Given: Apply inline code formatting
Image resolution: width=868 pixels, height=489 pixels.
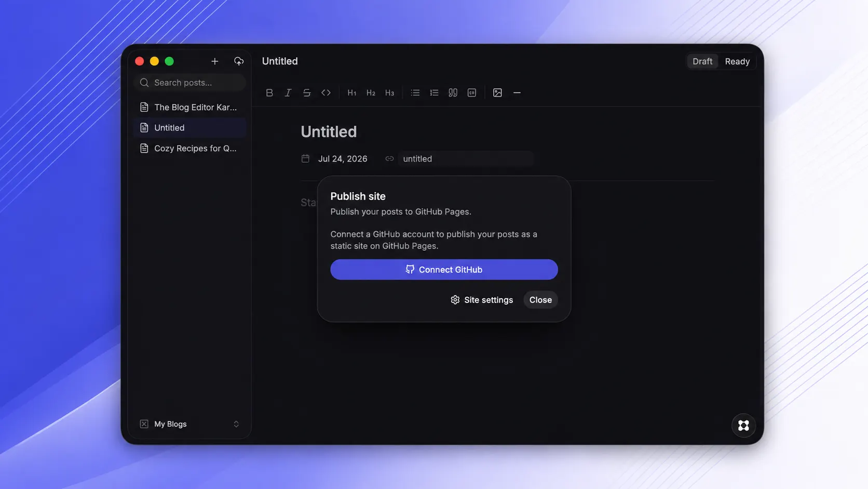Looking at the screenshot, I should [x=326, y=92].
